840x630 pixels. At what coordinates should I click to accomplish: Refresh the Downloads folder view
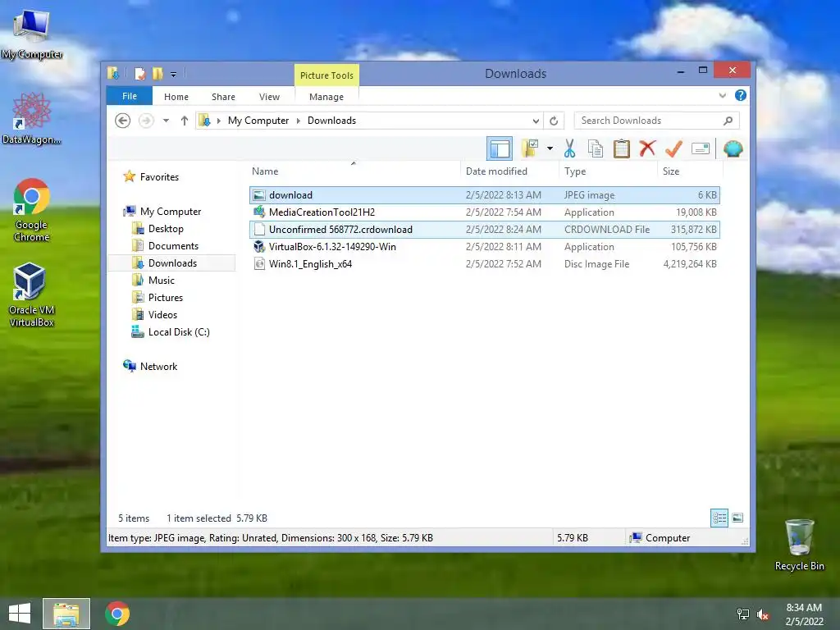pos(554,121)
